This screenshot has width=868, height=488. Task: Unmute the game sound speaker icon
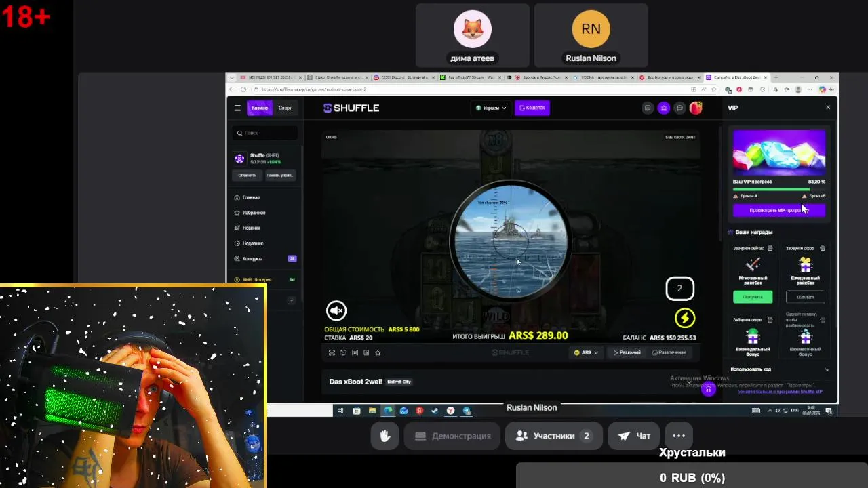point(336,310)
